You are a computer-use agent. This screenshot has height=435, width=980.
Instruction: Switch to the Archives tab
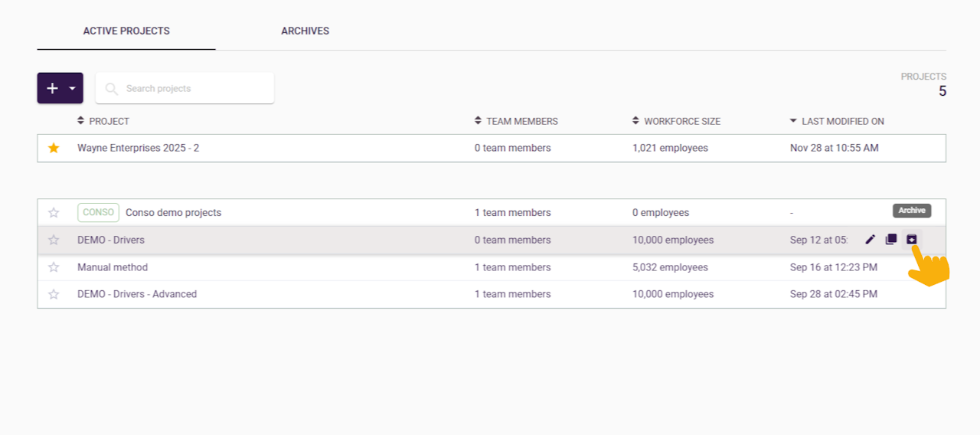coord(305,31)
